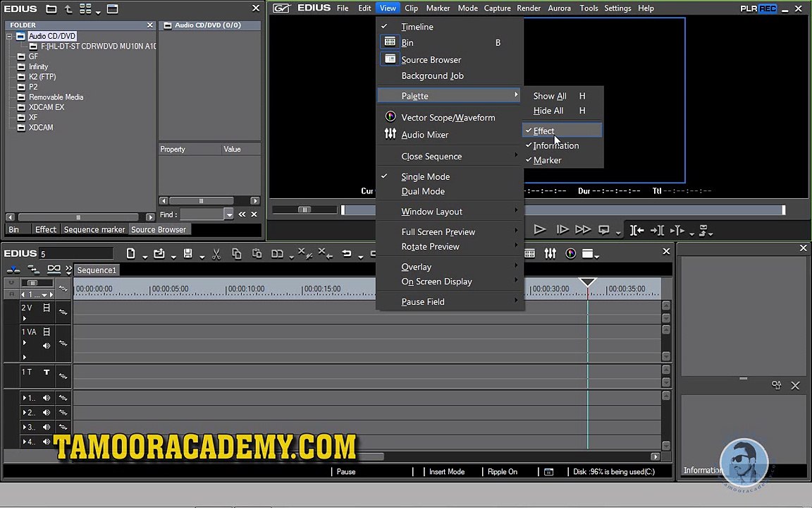Collapse the Audio CD/DVD tree node
This screenshot has height=508, width=812.
tap(9, 36)
